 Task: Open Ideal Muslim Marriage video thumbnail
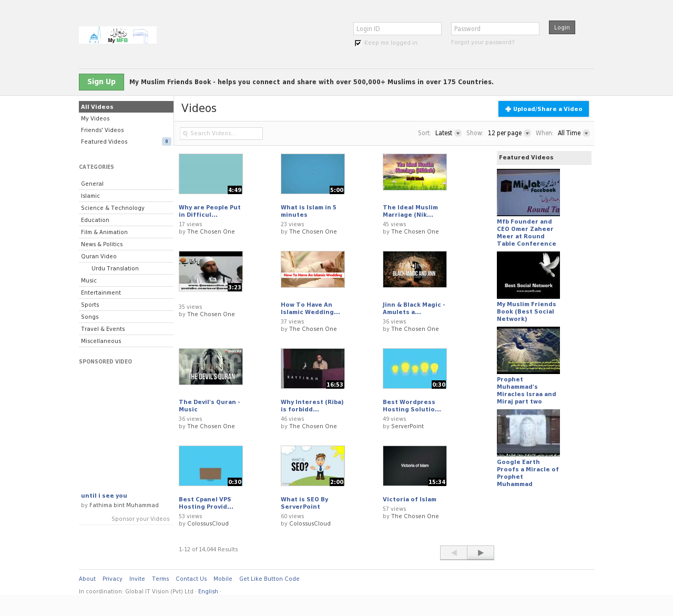pyautogui.click(x=415, y=172)
